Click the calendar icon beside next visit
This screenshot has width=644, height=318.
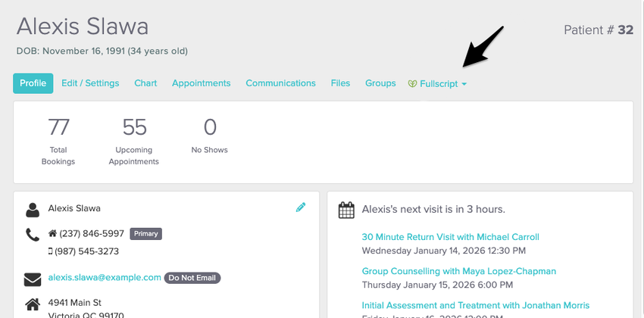[346, 210]
